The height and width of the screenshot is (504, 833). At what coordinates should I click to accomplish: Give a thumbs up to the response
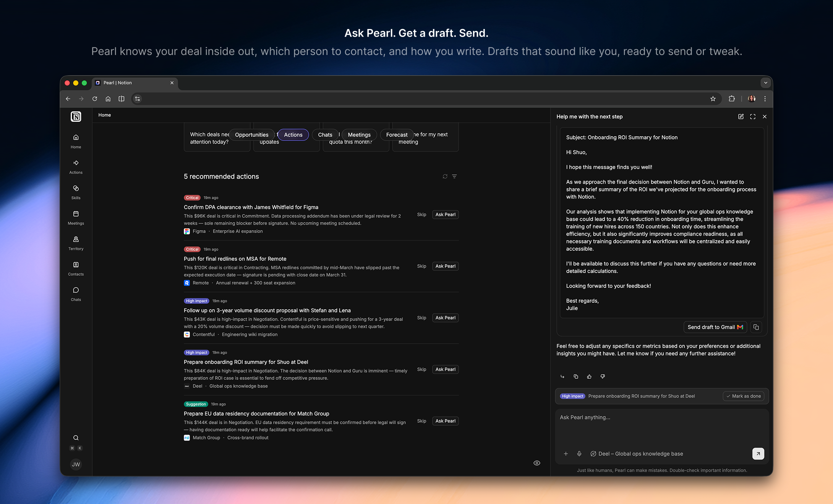[589, 376]
